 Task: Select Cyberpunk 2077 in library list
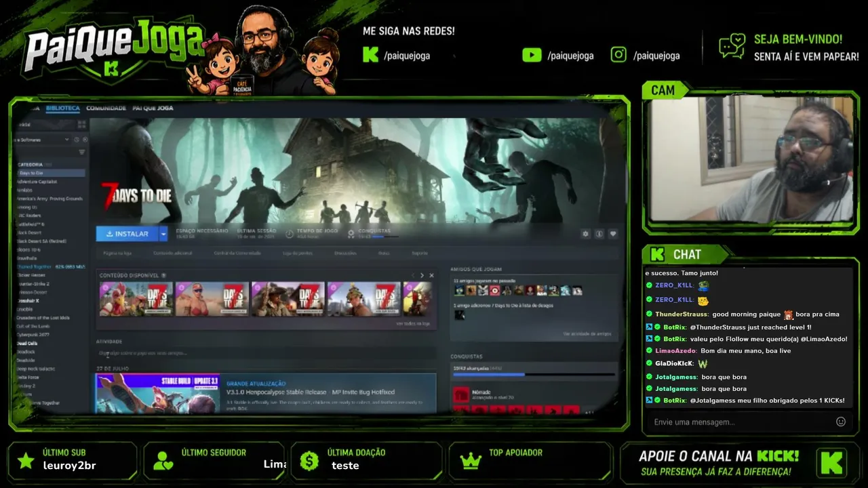pyautogui.click(x=33, y=335)
